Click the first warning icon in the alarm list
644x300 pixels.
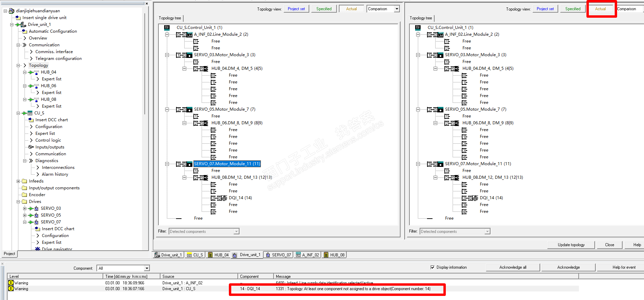pyautogui.click(x=11, y=283)
